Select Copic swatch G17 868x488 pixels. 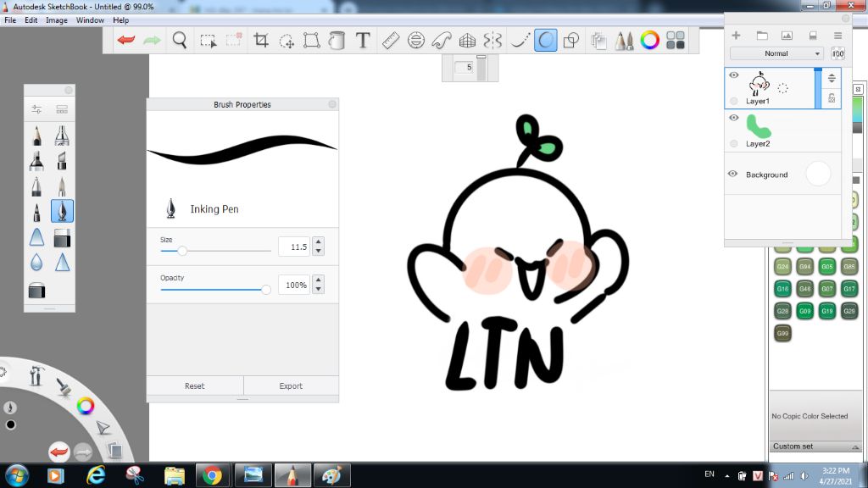[x=849, y=288]
